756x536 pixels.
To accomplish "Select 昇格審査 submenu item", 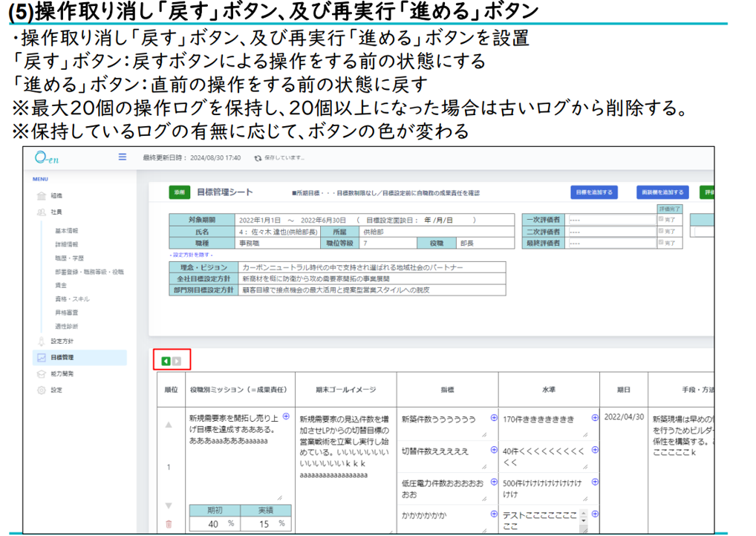I will 67,313.
